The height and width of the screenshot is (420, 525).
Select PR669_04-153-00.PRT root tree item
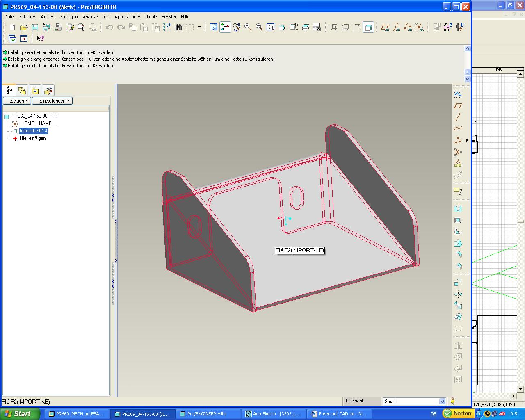pyautogui.click(x=34, y=116)
